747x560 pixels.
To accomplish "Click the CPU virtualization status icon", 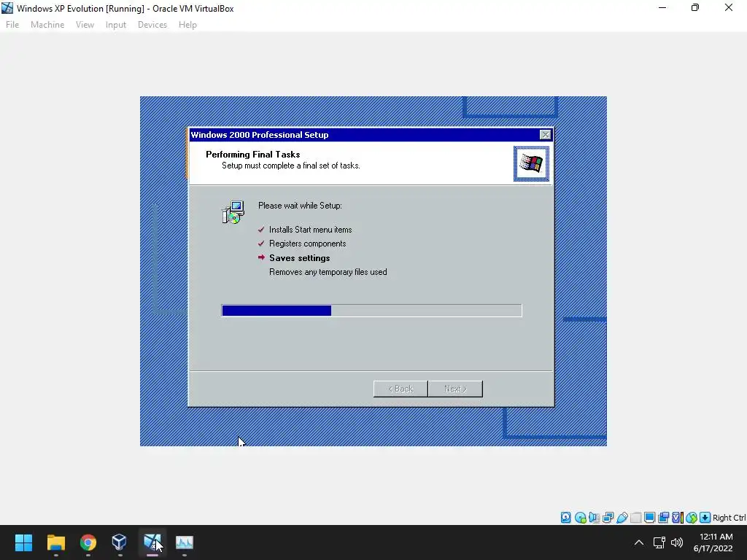I will coord(678,518).
